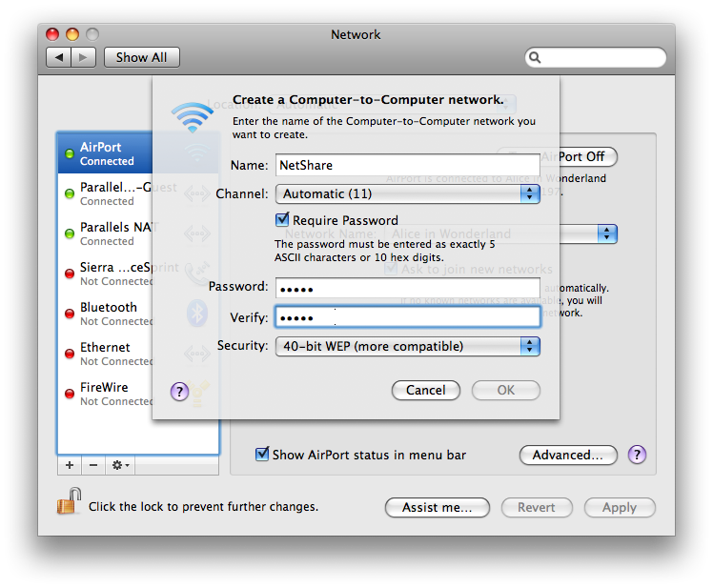Open the Channel Automatic (11) dropdown
The image size is (713, 588).
[x=407, y=194]
